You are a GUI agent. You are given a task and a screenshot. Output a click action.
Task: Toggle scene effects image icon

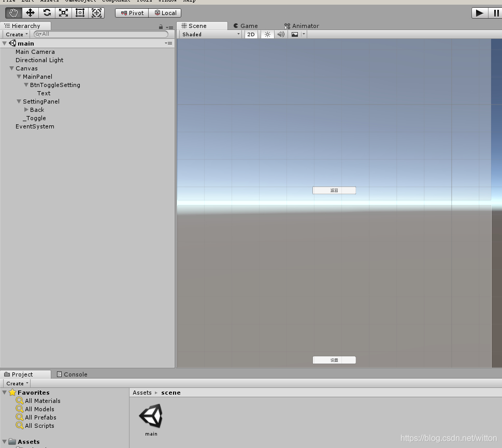(x=295, y=34)
